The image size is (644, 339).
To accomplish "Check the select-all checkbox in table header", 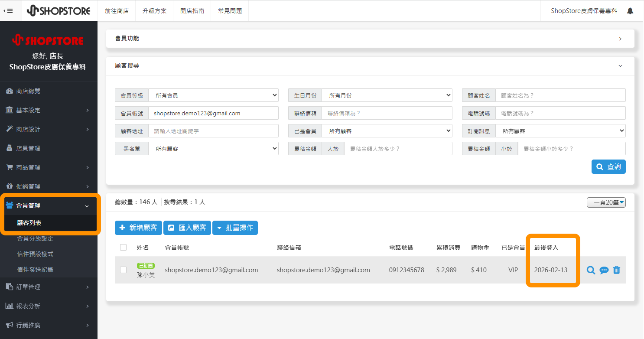I will pyautogui.click(x=124, y=247).
